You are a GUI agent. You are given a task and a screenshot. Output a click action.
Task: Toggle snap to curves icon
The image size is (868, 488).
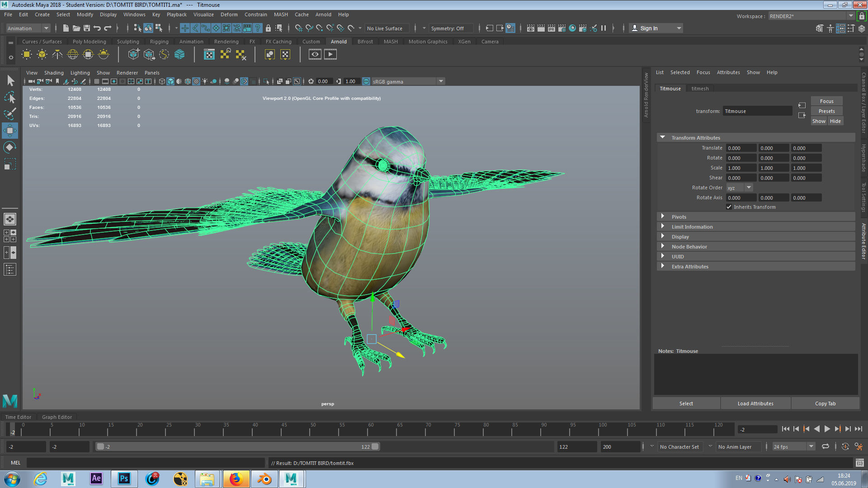coord(309,28)
